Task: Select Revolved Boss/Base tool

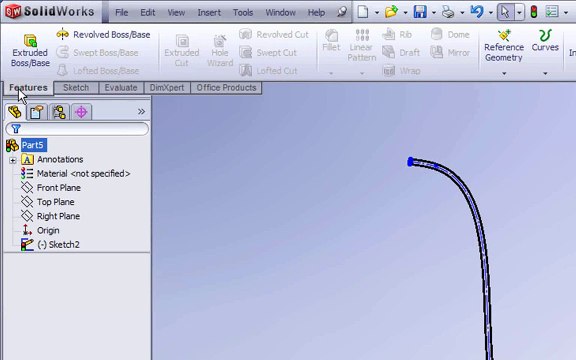Action: coord(103,35)
